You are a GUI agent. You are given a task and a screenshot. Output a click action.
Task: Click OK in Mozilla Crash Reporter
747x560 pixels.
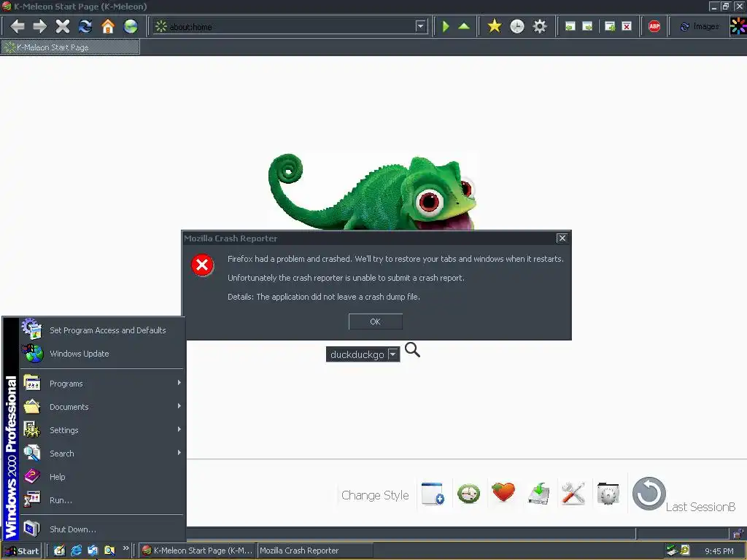(x=376, y=322)
